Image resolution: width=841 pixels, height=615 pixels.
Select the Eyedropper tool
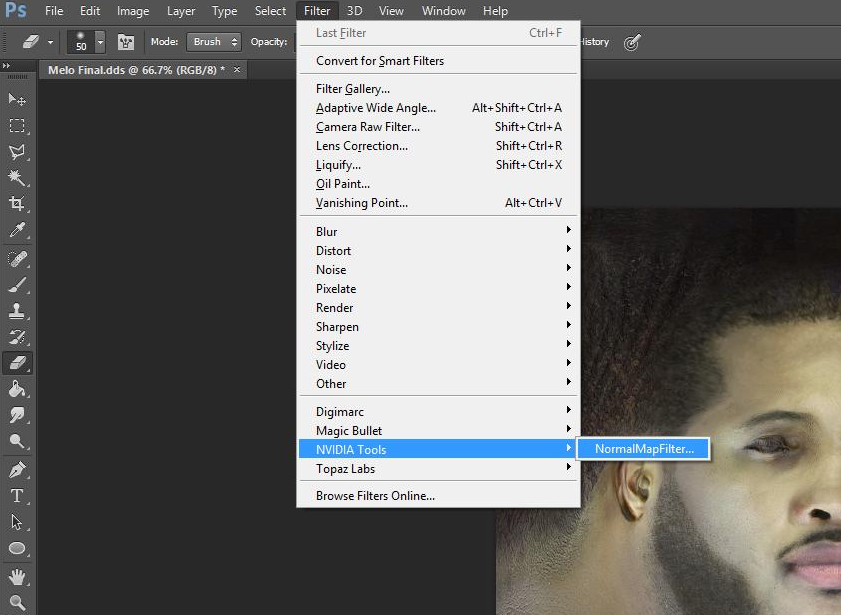click(x=17, y=229)
